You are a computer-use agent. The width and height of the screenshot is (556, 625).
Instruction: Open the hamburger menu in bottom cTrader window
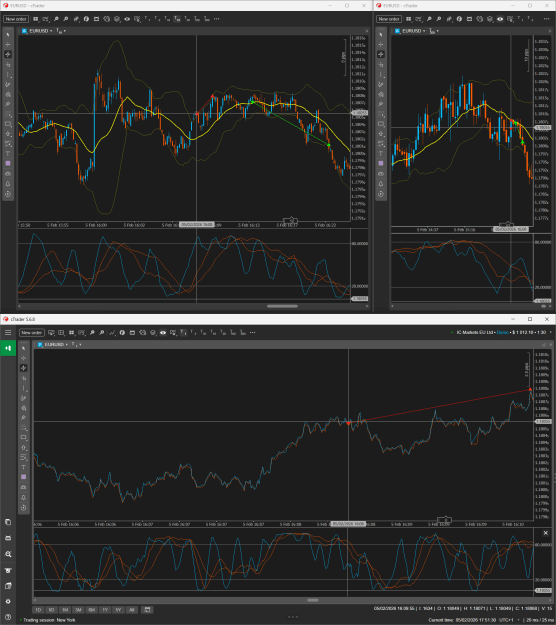click(x=8, y=332)
